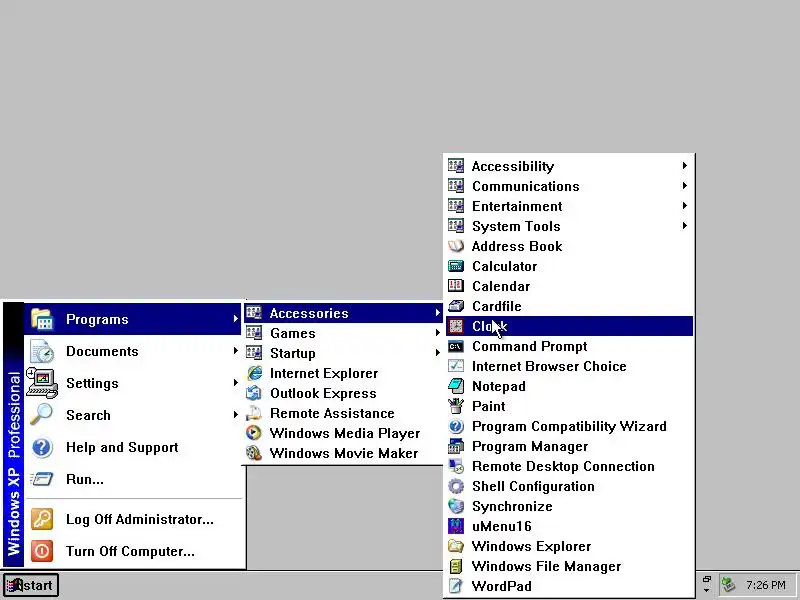
Task: Click the Address Book icon
Action: tap(456, 246)
